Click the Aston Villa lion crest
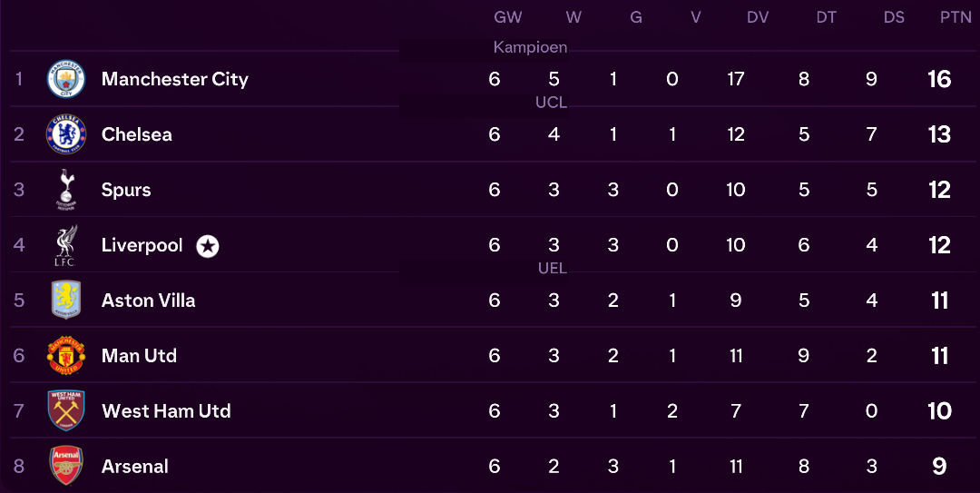The height and width of the screenshot is (493, 980). tap(66, 300)
